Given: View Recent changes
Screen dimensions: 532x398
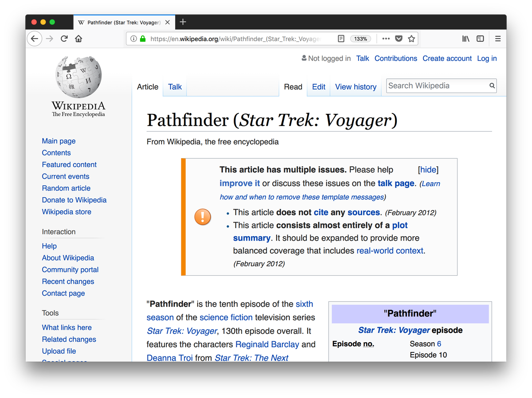Looking at the screenshot, I should click(x=68, y=281).
